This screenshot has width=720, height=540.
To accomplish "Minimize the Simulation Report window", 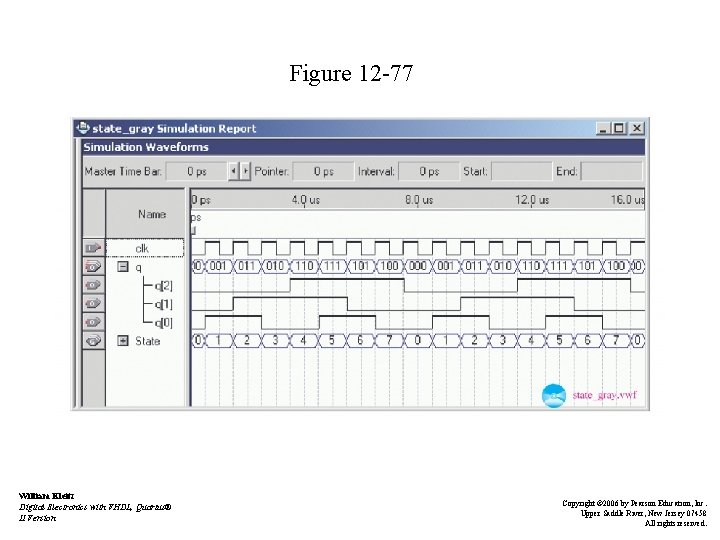I will [603, 128].
